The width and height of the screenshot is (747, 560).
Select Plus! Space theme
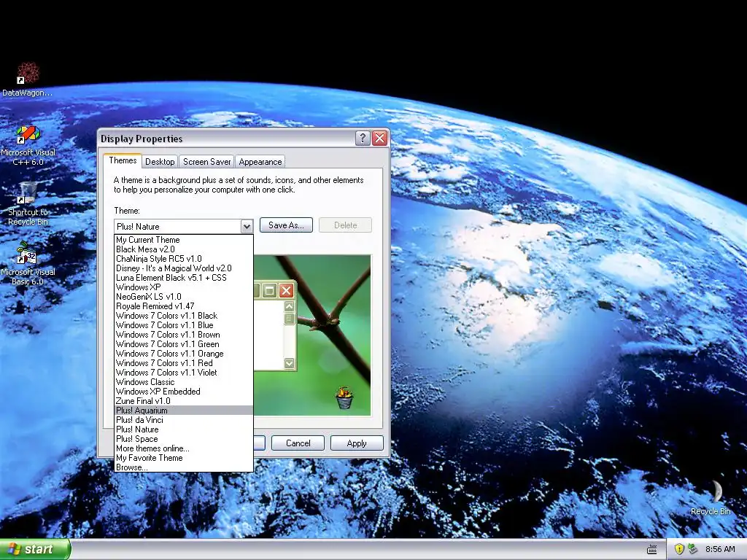pyautogui.click(x=184, y=439)
